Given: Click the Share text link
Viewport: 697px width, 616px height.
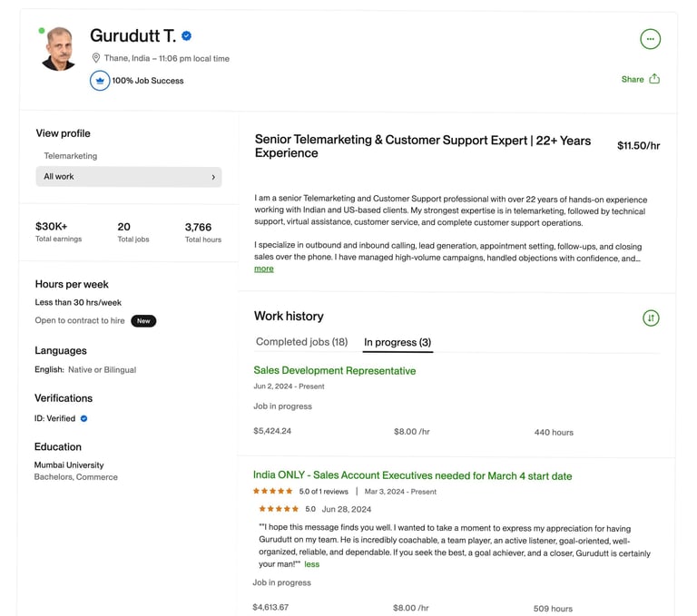Looking at the screenshot, I should tap(633, 79).
